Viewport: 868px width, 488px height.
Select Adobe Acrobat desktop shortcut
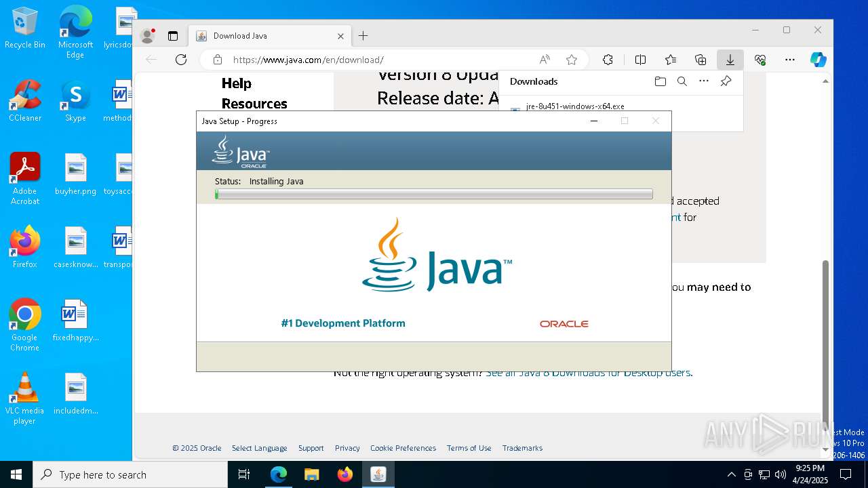click(x=24, y=179)
